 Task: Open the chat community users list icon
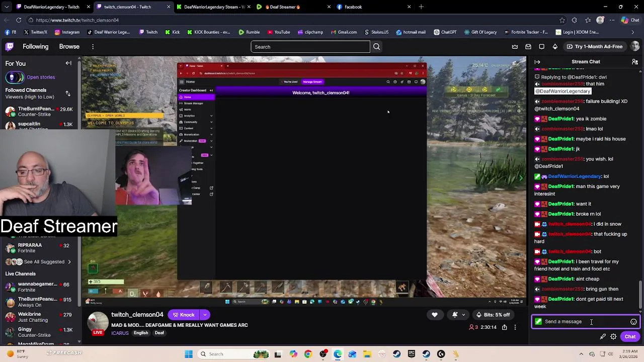635,62
